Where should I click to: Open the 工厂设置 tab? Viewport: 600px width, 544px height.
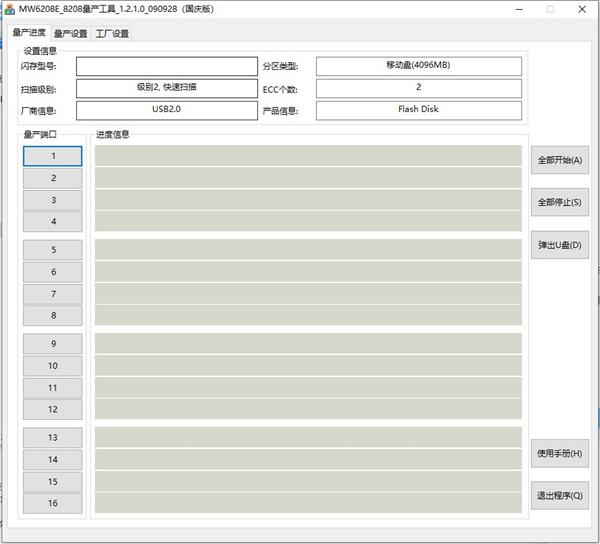(x=112, y=33)
